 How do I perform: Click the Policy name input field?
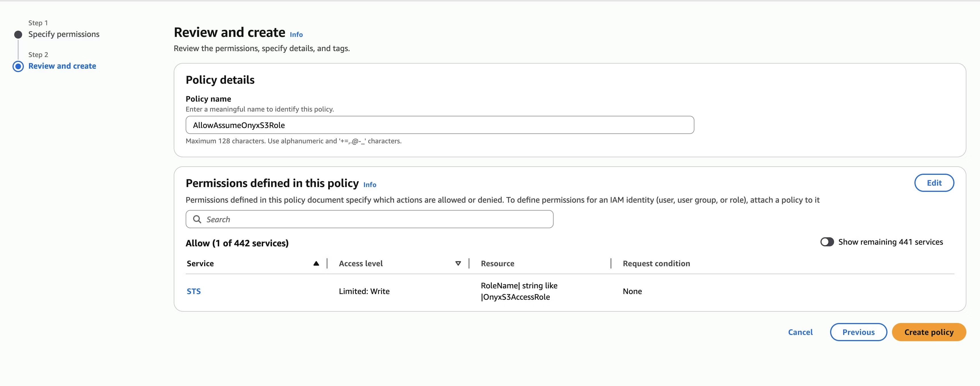pyautogui.click(x=439, y=125)
